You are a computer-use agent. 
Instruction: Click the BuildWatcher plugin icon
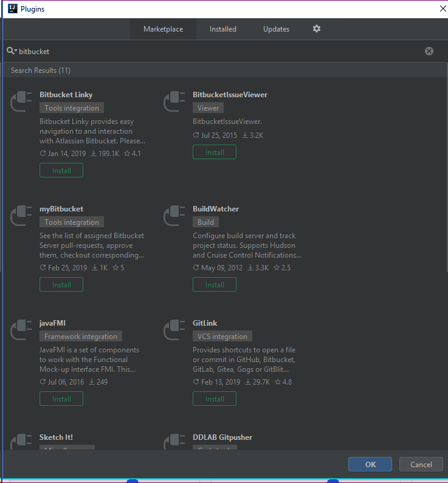pos(174,216)
